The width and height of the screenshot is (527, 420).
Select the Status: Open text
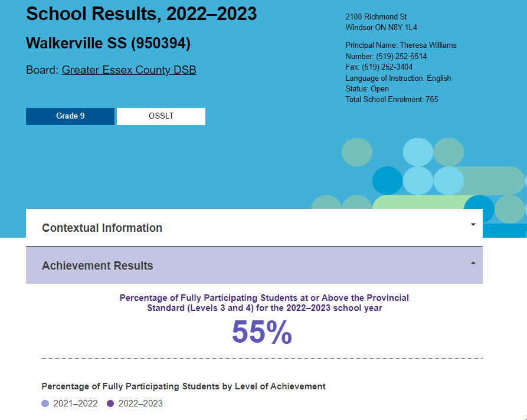tap(367, 88)
